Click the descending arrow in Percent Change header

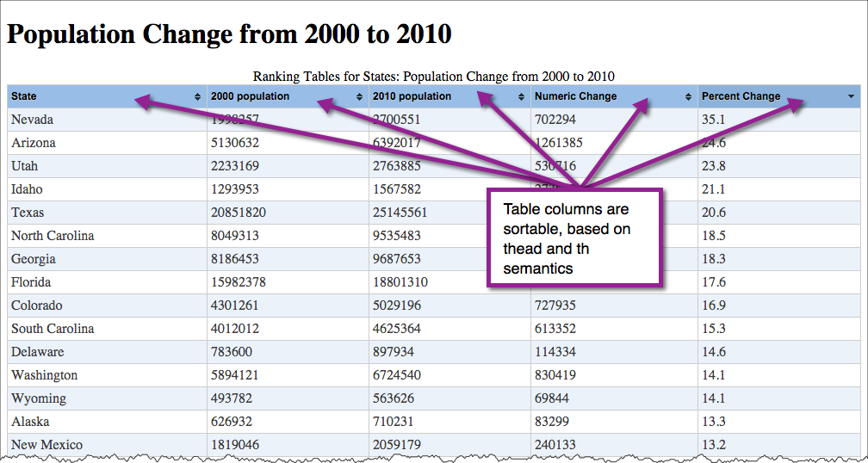[851, 96]
